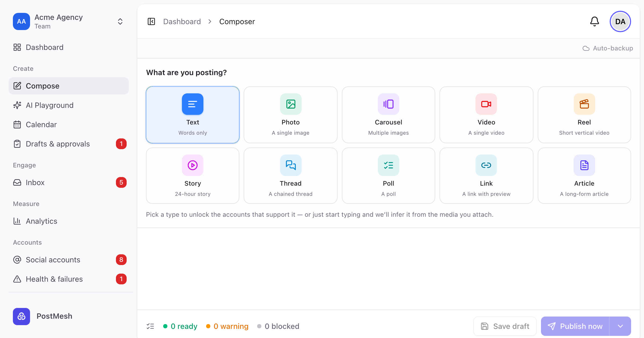Open the DA user avatar menu
644x338 pixels.
click(x=620, y=21)
